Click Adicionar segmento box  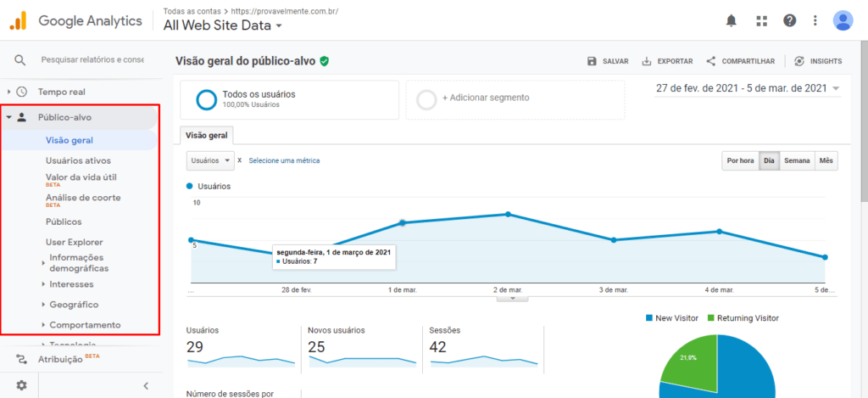[x=515, y=100]
